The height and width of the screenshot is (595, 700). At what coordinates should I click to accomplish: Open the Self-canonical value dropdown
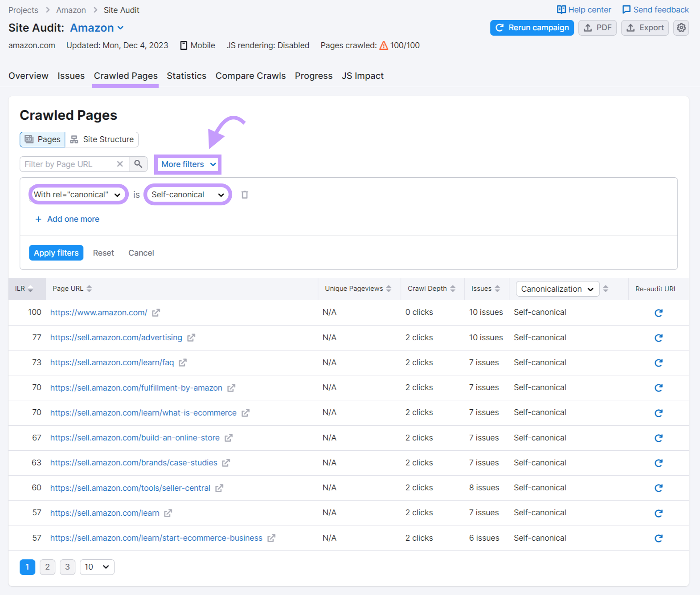click(x=188, y=195)
